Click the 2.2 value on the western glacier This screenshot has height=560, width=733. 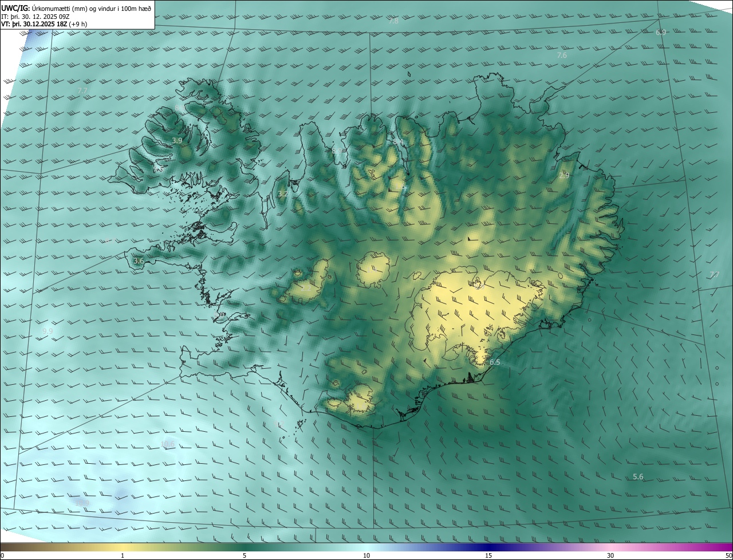[x=306, y=289]
